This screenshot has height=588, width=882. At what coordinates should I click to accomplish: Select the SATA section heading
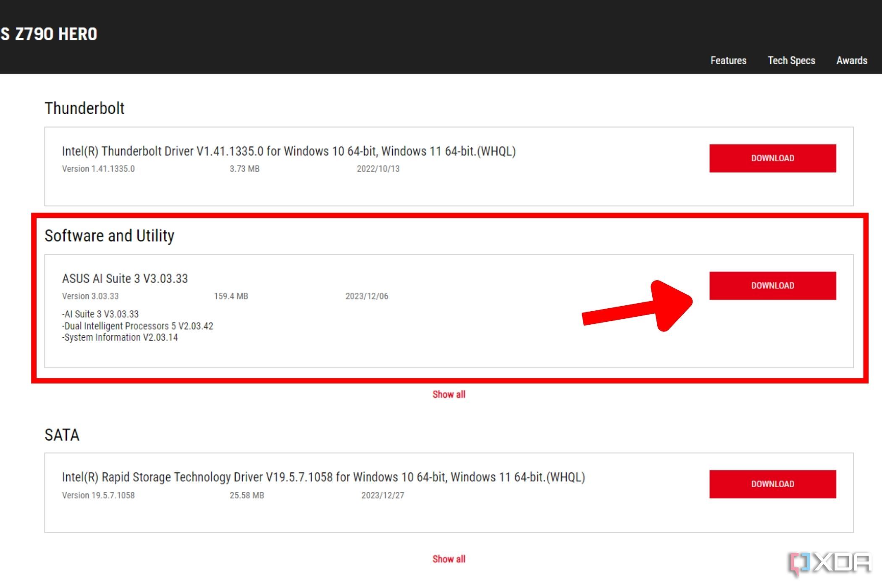click(x=62, y=435)
